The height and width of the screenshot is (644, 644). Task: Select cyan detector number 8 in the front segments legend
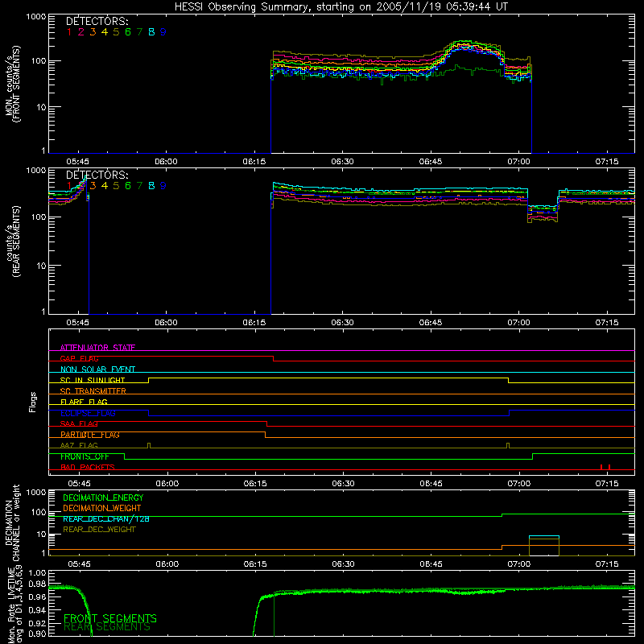(x=151, y=32)
